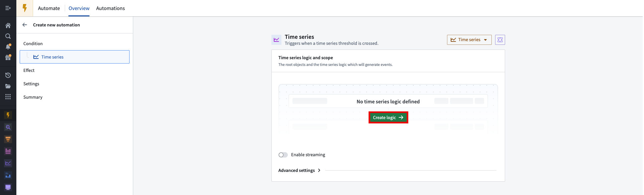
Task: Select the Time series condition item
Action: coord(74,57)
